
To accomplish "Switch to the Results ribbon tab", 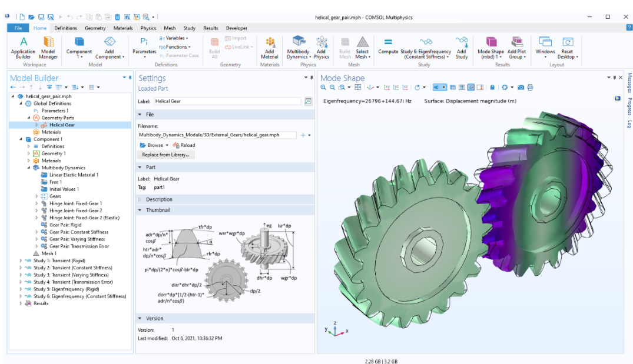I will (x=211, y=28).
